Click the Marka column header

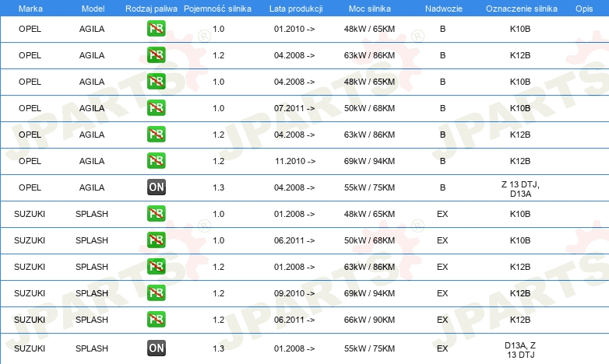click(x=30, y=9)
